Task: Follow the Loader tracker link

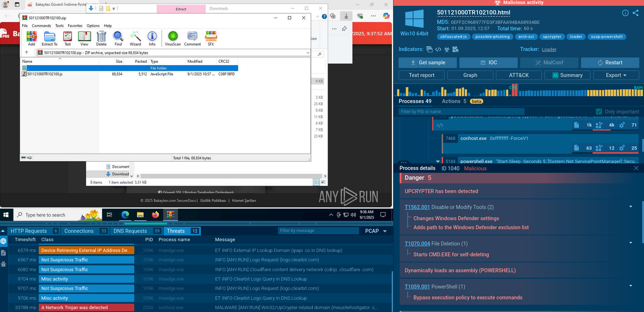Action: (549, 50)
